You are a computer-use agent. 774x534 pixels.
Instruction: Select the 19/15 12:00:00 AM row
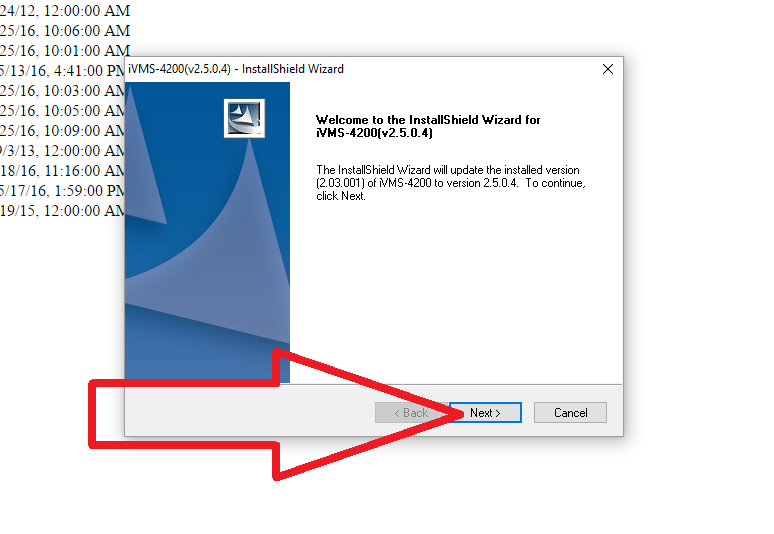click(62, 211)
